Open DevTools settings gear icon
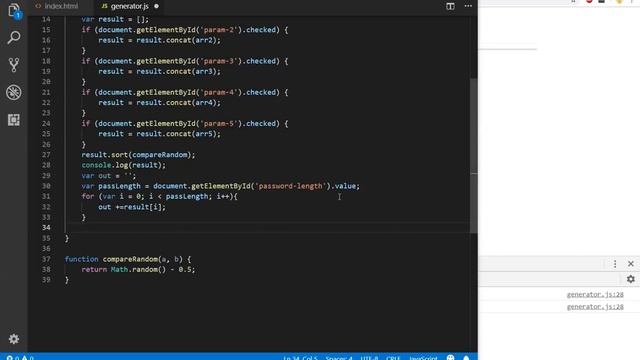Viewport: 640px width, 360px height. 631,279
